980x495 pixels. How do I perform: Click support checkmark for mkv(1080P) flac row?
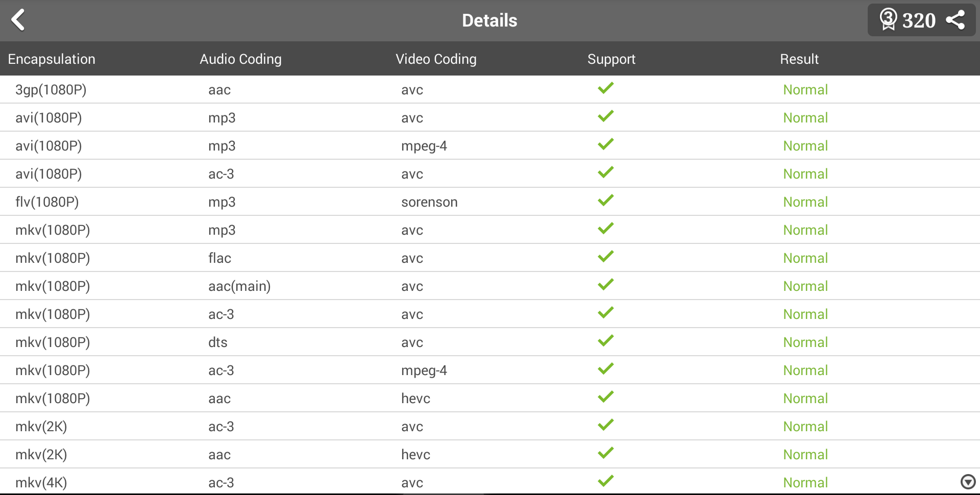click(606, 257)
